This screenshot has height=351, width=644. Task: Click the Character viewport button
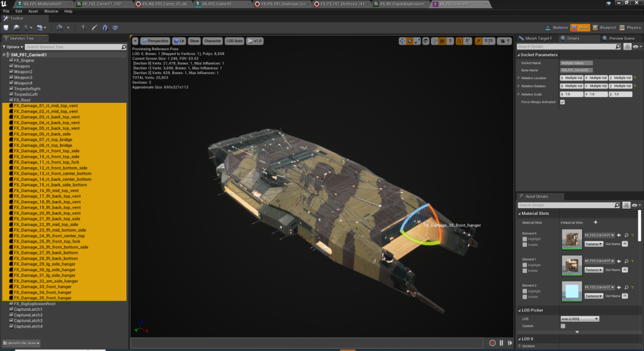212,41
